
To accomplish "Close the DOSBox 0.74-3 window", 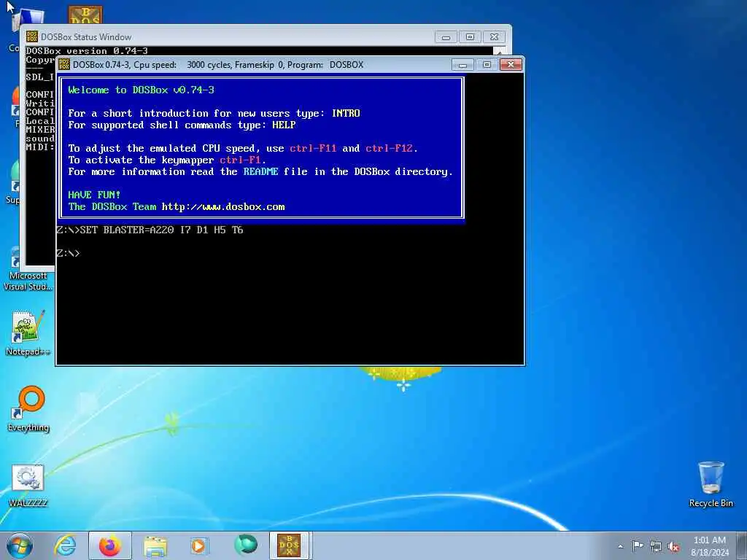I will point(511,64).
